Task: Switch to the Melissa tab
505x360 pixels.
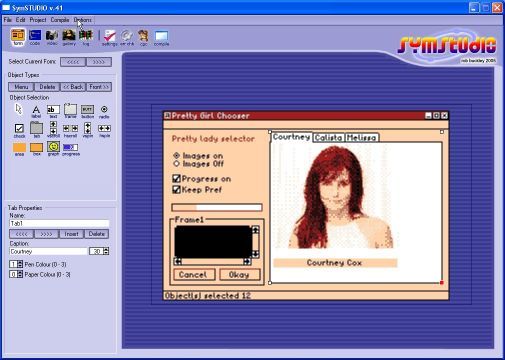Action: pyautogui.click(x=361, y=138)
